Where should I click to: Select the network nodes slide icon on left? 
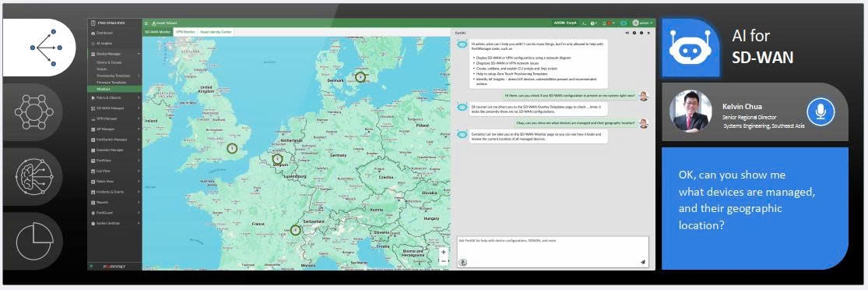click(34, 111)
